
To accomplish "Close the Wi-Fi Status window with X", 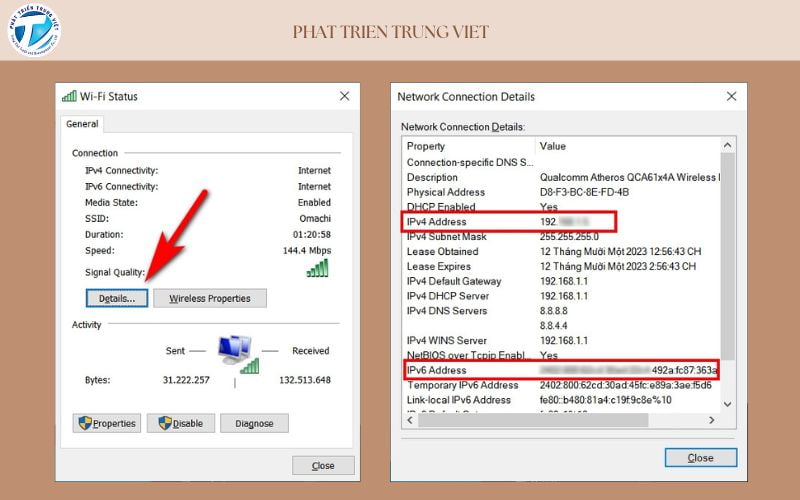I will pyautogui.click(x=344, y=96).
